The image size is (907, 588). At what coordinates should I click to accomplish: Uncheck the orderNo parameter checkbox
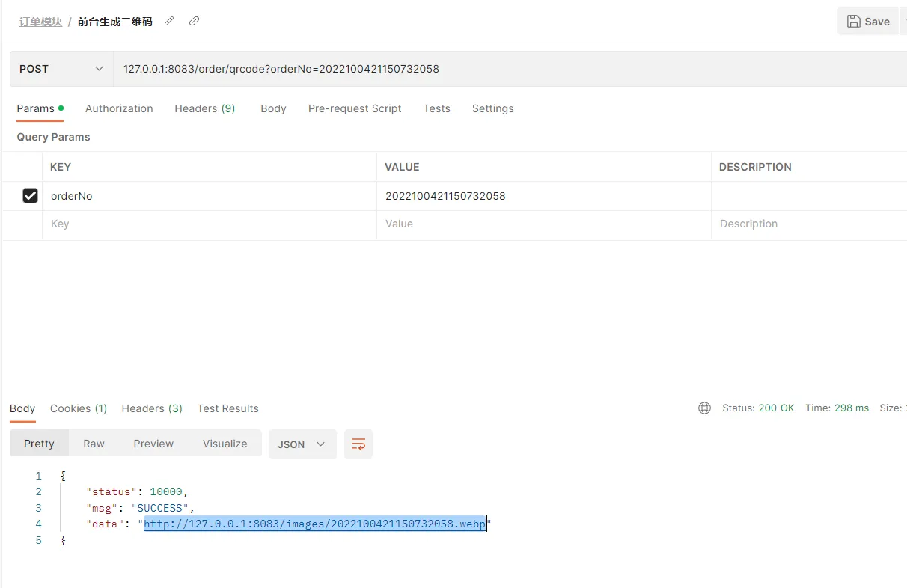30,196
